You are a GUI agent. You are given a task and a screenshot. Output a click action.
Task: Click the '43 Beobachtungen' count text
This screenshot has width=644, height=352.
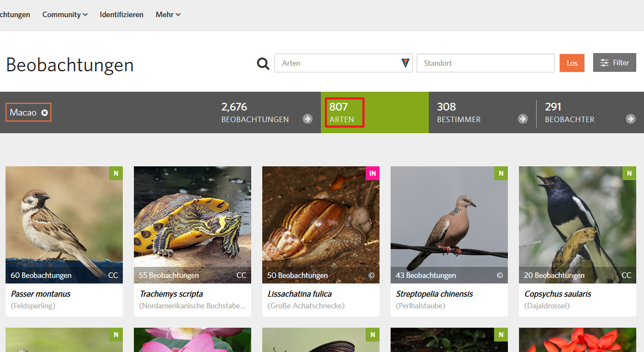[x=426, y=275]
